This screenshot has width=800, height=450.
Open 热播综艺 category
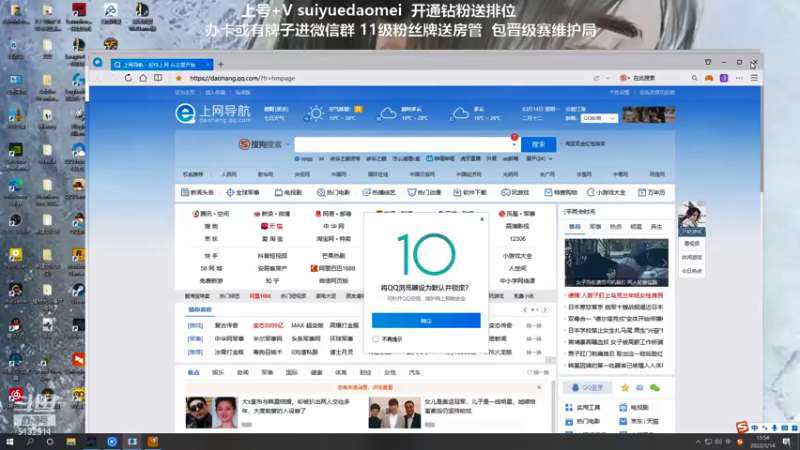coord(379,192)
